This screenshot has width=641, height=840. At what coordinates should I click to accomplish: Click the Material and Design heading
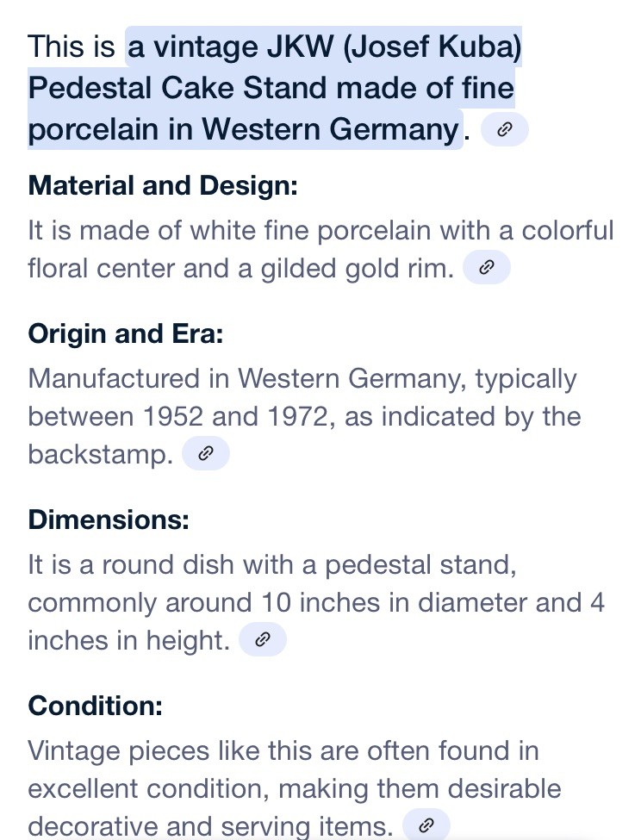pos(163,186)
